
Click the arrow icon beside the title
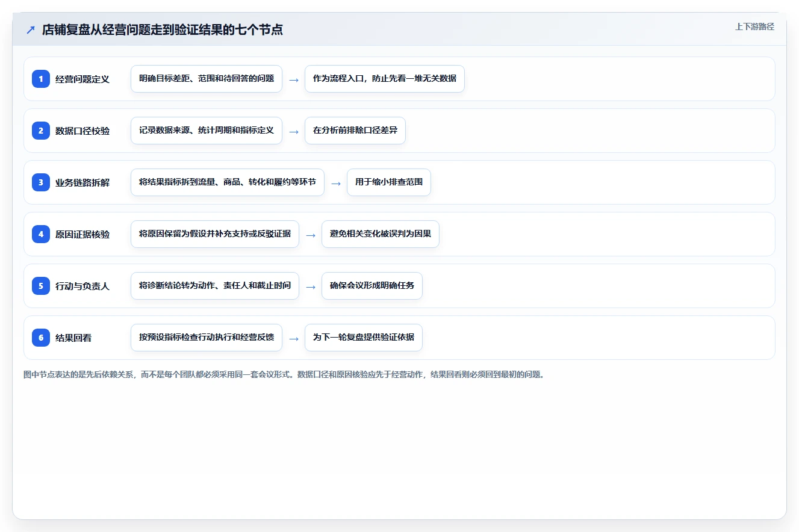(31, 29)
